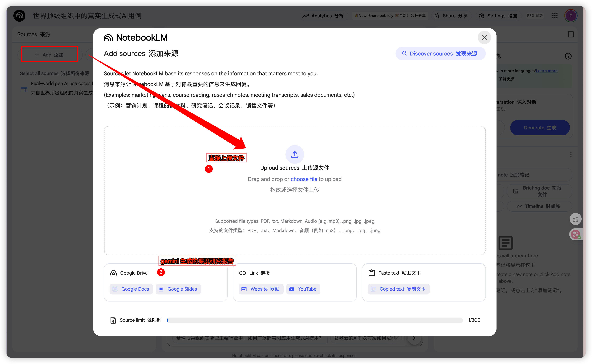Open the account avatar menu

[571, 16]
